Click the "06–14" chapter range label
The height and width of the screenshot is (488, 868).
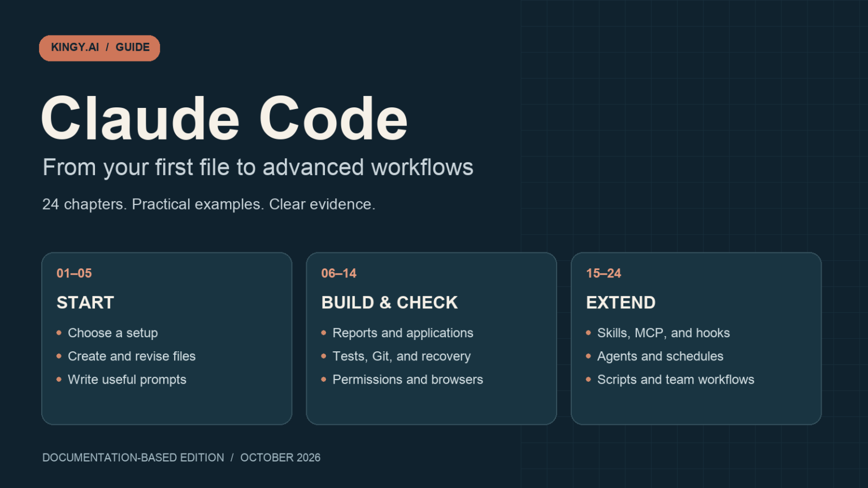(339, 273)
